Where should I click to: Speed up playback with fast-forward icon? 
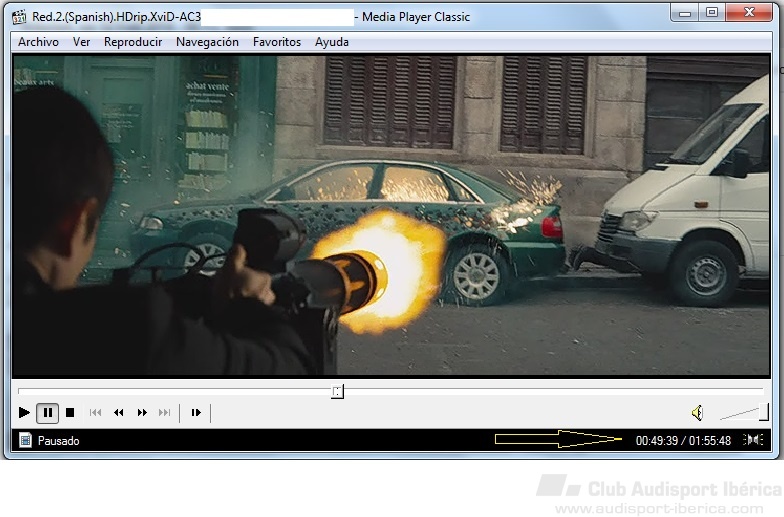pos(142,412)
